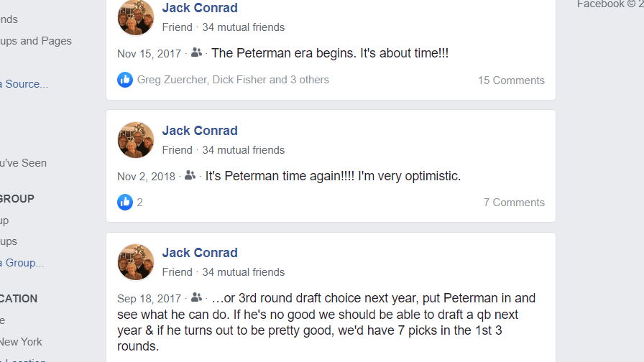The image size is (644, 362).
Task: Show who liked: Greg Zuercher, Dick Fisher and others
Action: click(233, 80)
